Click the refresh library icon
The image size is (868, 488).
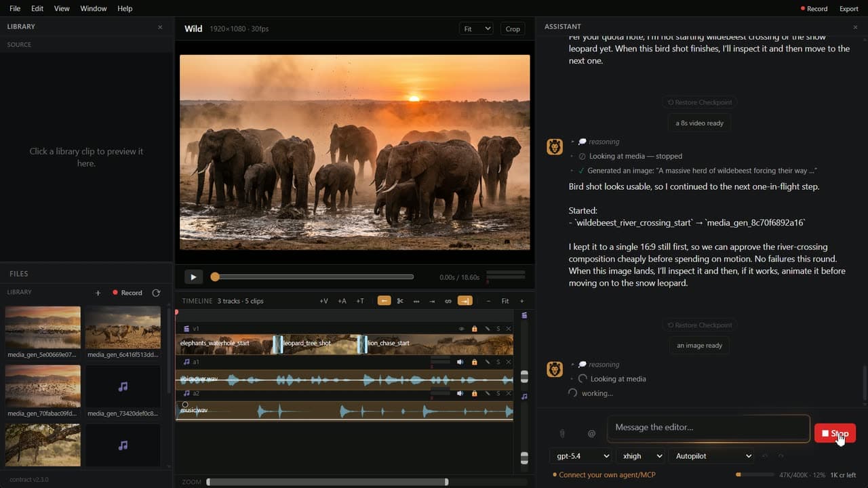pyautogui.click(x=156, y=293)
